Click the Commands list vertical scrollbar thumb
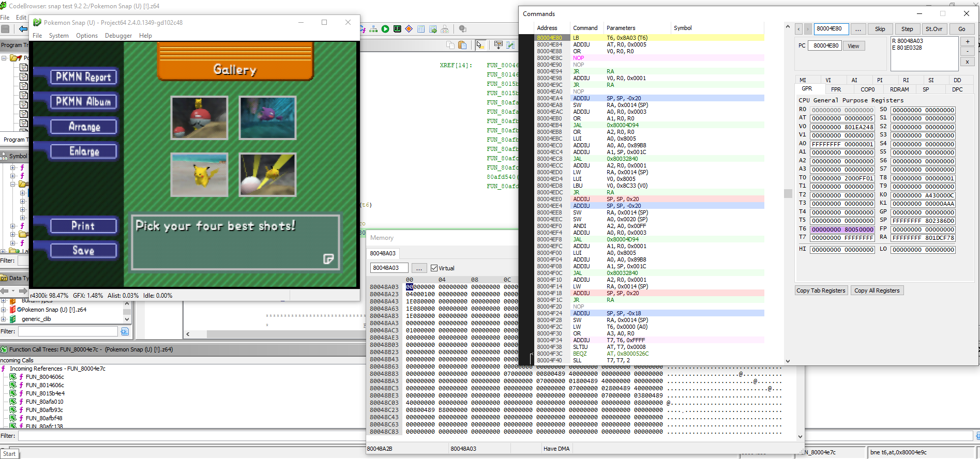 click(788, 193)
